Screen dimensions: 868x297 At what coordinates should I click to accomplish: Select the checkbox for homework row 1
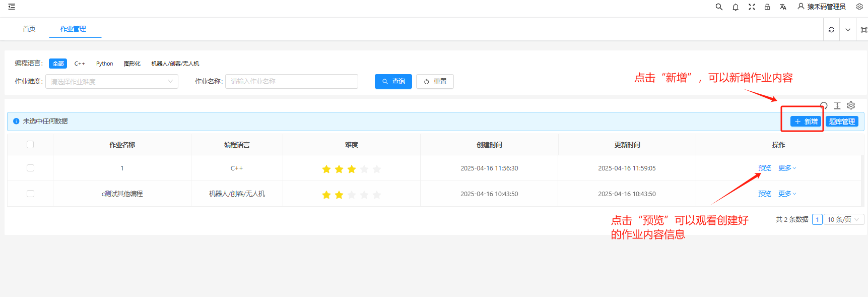(30, 168)
